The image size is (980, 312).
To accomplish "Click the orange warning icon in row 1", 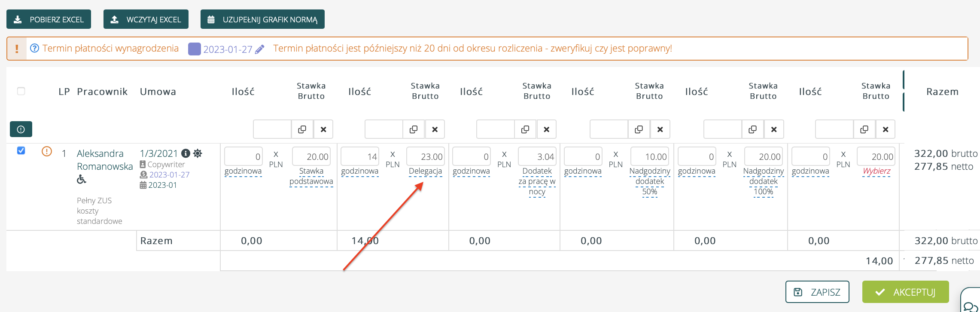I will tap(46, 151).
